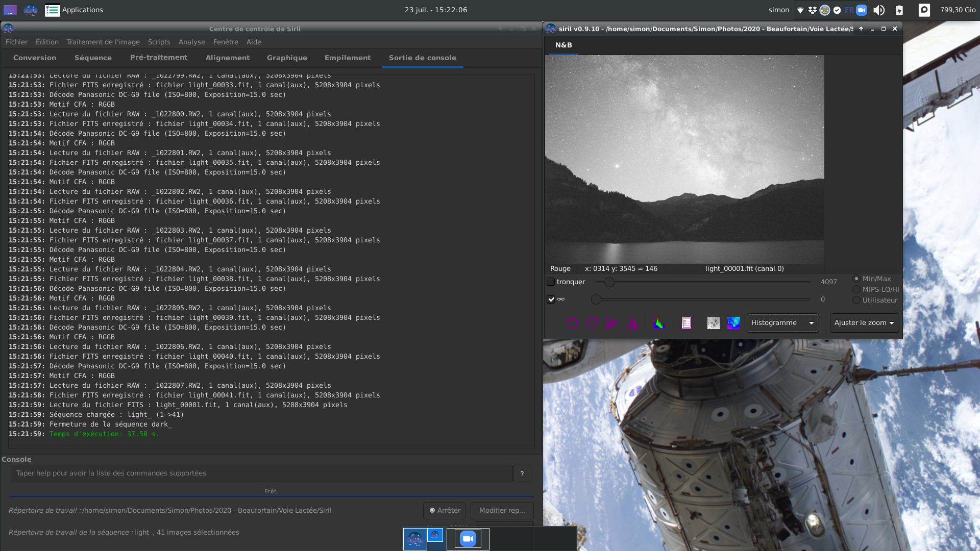Click the vertical mirror flip icon

(612, 323)
